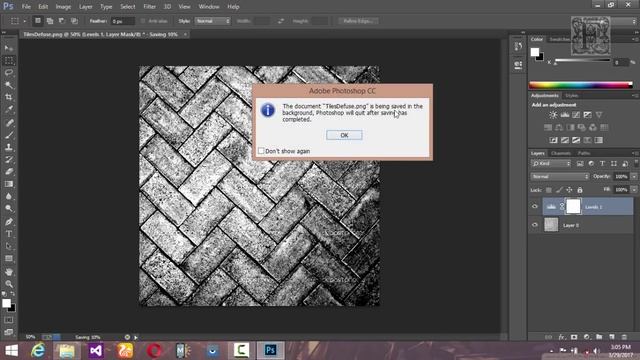Switch to the Channels tab
Image resolution: width=640 pixels, height=360 pixels.
561,153
